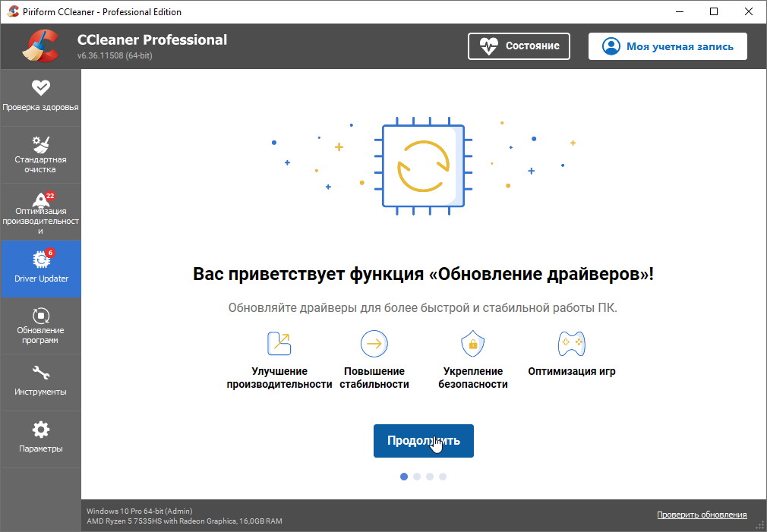Click the version 'v6.36.11508 (64-bit)' text

[x=115, y=55]
